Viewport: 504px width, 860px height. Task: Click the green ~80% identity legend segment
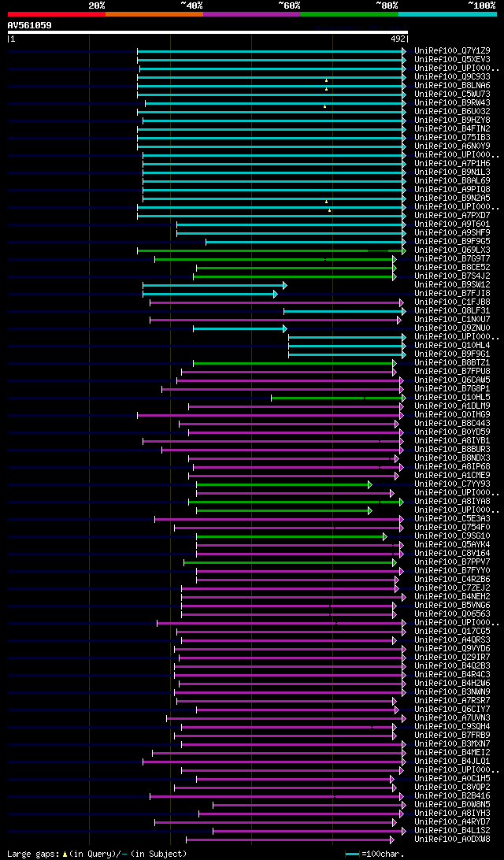pyautogui.click(x=350, y=13)
